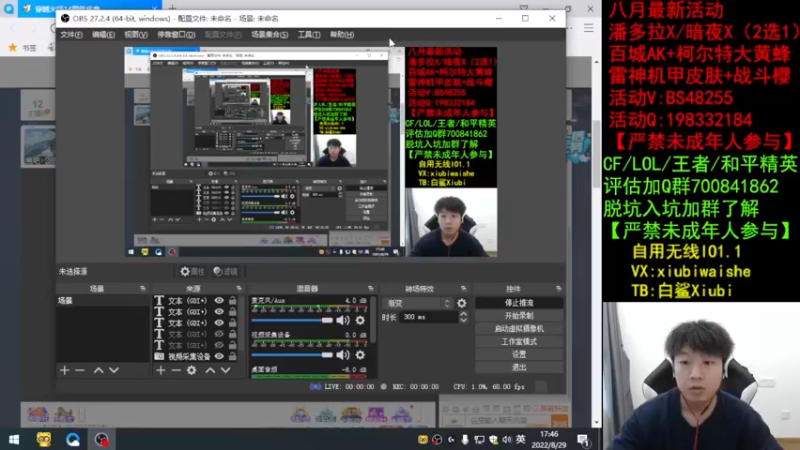Screen dimensions: 800x450
Task: Lock the second 文本 (GDI+) source
Action: click(233, 312)
